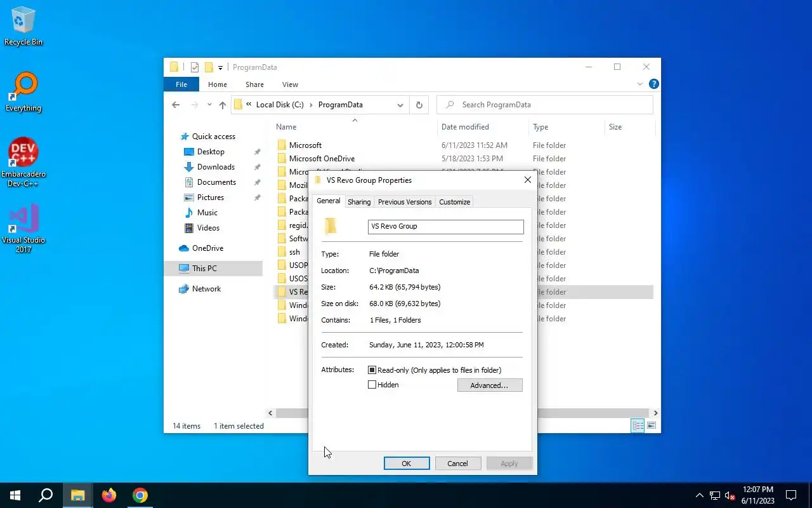Switch to the General tab in Properties
Image resolution: width=812 pixels, height=508 pixels.
coord(329,201)
